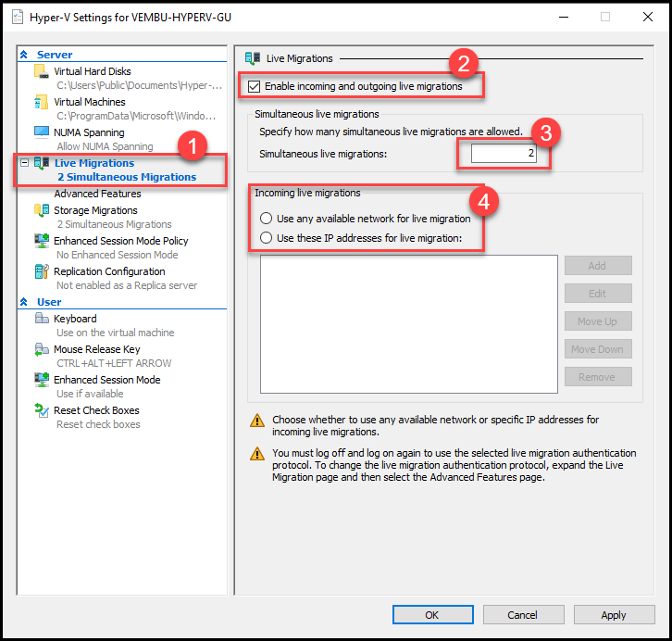Toggle Enable incoming and outgoing live migrations
This screenshot has height=641, width=672.
click(x=255, y=87)
